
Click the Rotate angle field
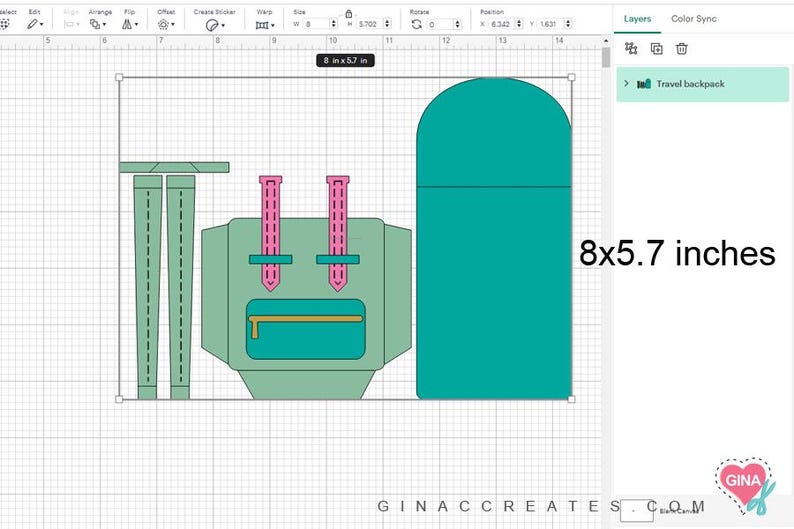pos(440,24)
